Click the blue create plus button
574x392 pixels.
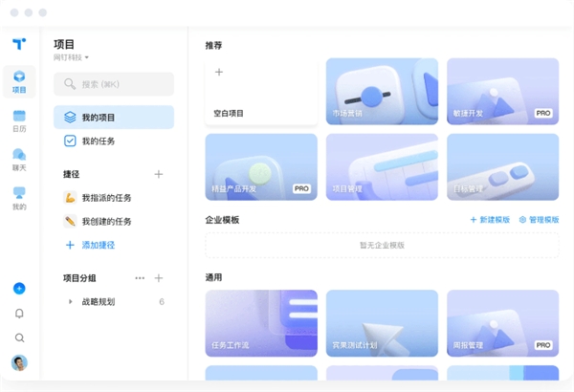click(x=19, y=289)
